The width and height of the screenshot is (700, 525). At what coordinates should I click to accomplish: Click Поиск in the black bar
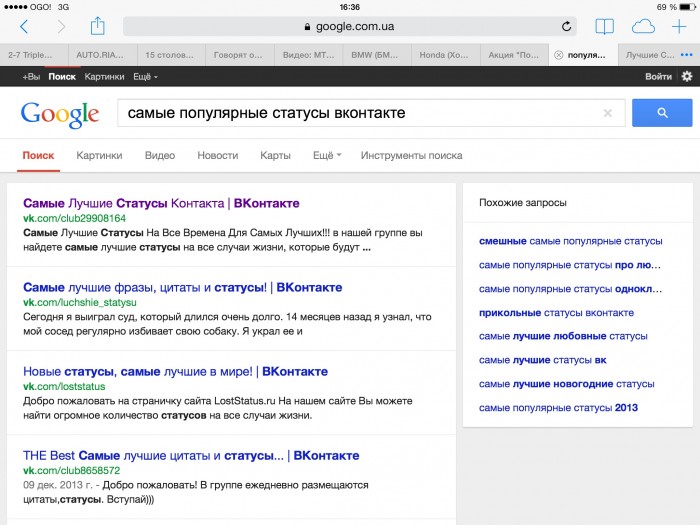tap(62, 77)
